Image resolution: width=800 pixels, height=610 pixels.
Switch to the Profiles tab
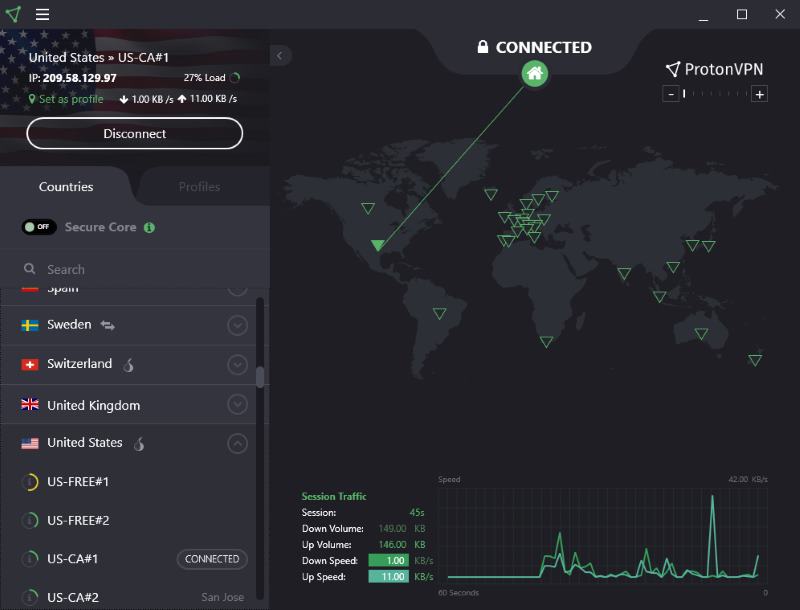tap(199, 187)
